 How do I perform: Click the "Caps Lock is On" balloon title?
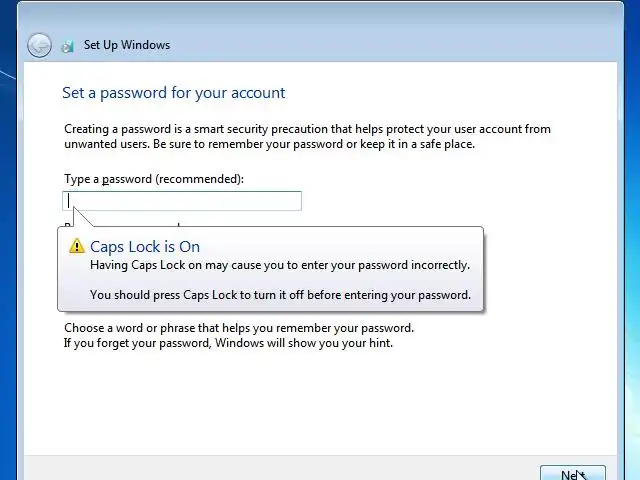pos(145,246)
